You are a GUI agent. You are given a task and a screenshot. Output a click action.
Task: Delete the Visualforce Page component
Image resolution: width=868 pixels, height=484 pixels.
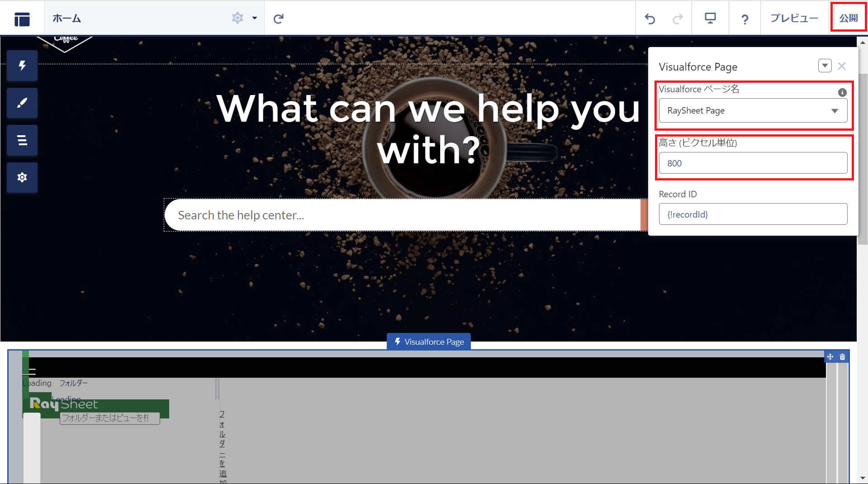pyautogui.click(x=842, y=357)
